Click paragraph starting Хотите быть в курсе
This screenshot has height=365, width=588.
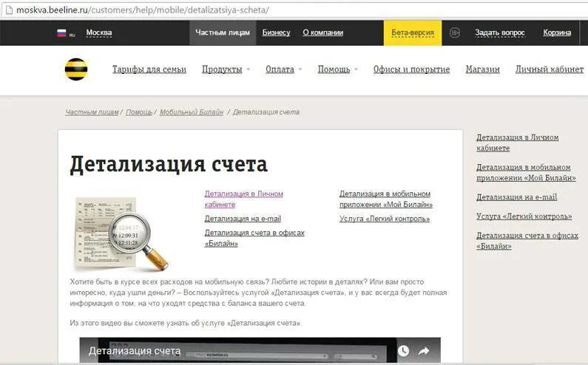pyautogui.click(x=258, y=293)
